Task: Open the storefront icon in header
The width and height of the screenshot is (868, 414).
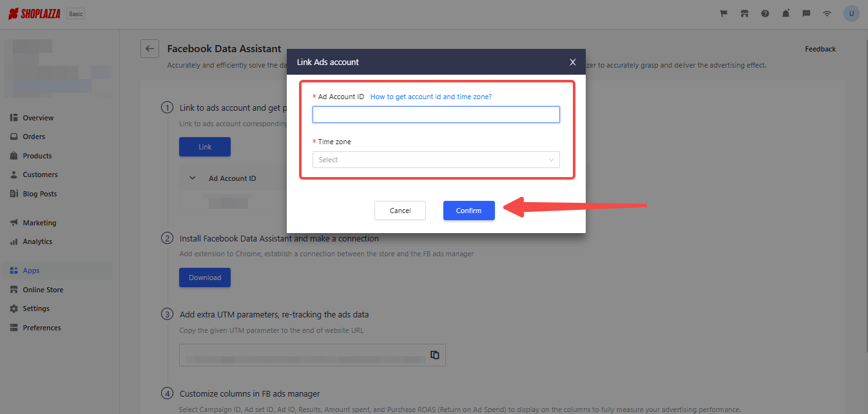Action: pyautogui.click(x=744, y=14)
